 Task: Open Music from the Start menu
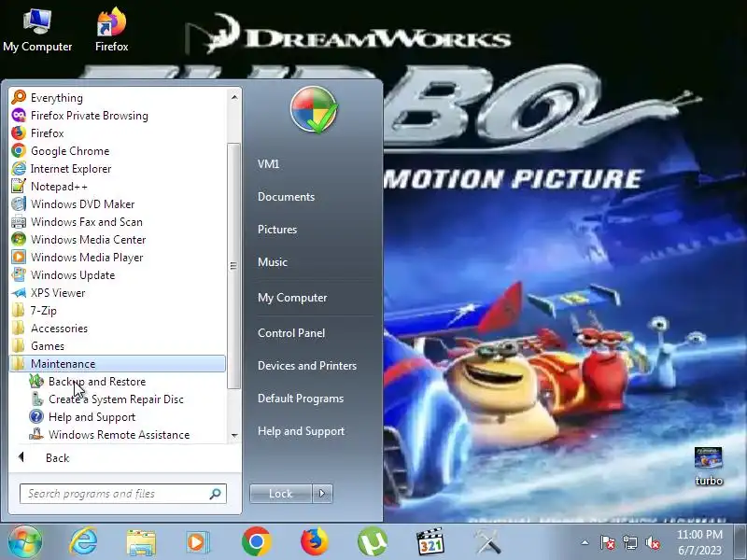pos(273,262)
